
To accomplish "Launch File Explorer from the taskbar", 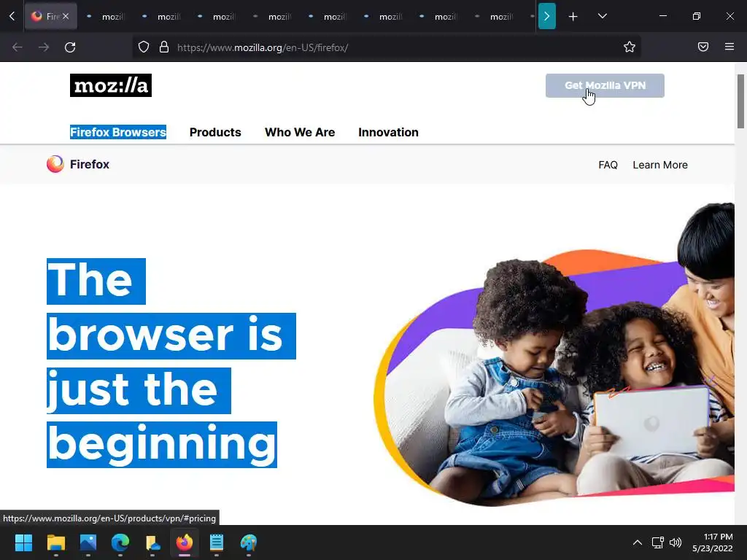I will point(55,542).
